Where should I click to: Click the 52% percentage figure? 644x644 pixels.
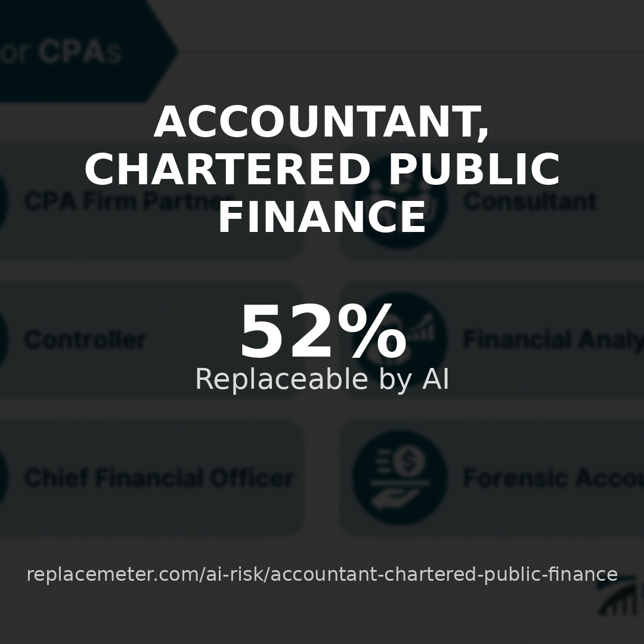tap(322, 332)
